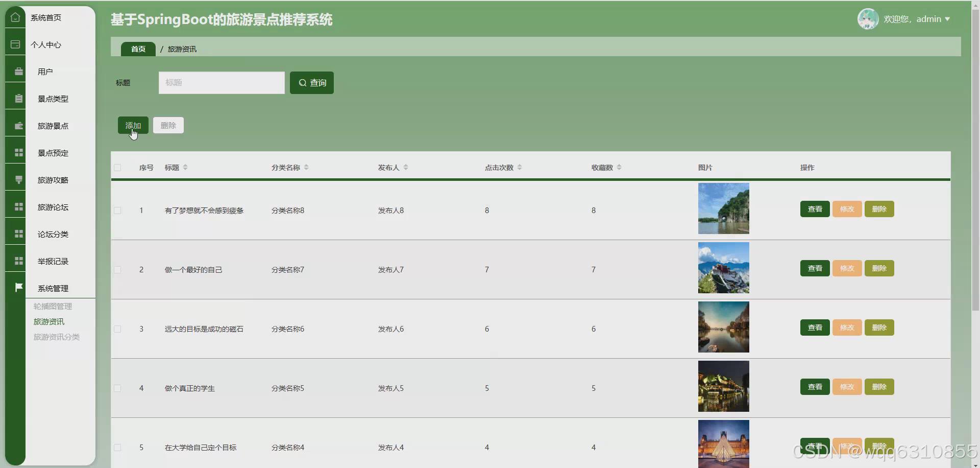Screen dimensions: 980x468
Task: Sort the table by 点击次数 column
Action: (520, 167)
